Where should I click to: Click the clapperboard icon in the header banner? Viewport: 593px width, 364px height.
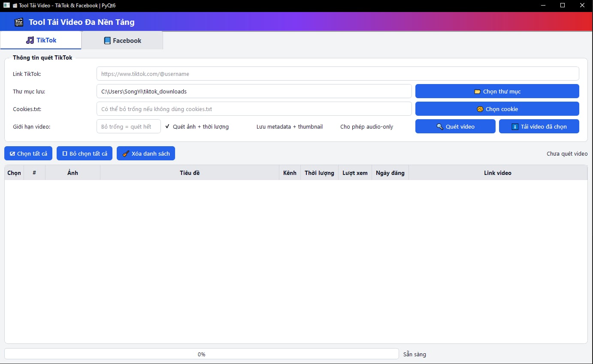(x=18, y=22)
